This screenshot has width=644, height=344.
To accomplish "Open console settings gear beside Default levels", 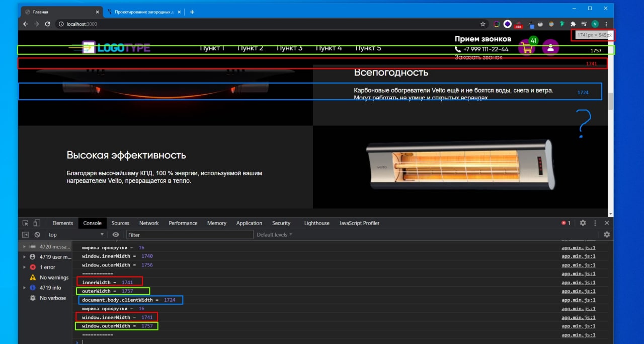I will 607,235.
